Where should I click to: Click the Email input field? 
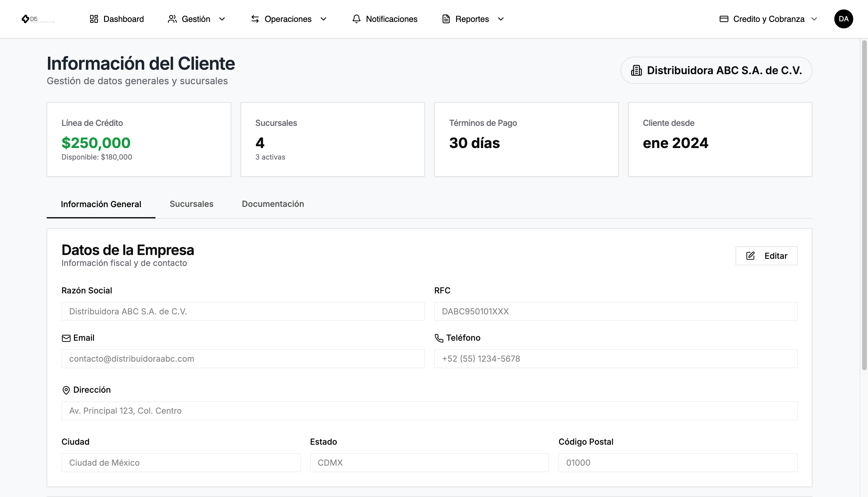tap(243, 358)
